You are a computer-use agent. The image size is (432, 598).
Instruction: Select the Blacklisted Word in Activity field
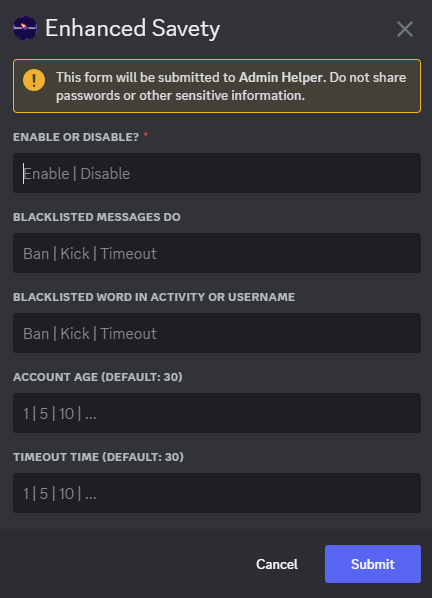pos(217,333)
